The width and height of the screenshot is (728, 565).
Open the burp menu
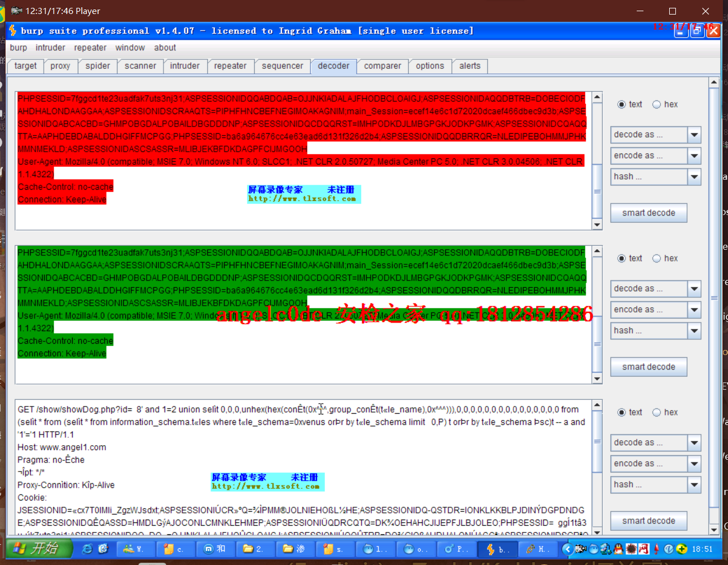coord(18,48)
